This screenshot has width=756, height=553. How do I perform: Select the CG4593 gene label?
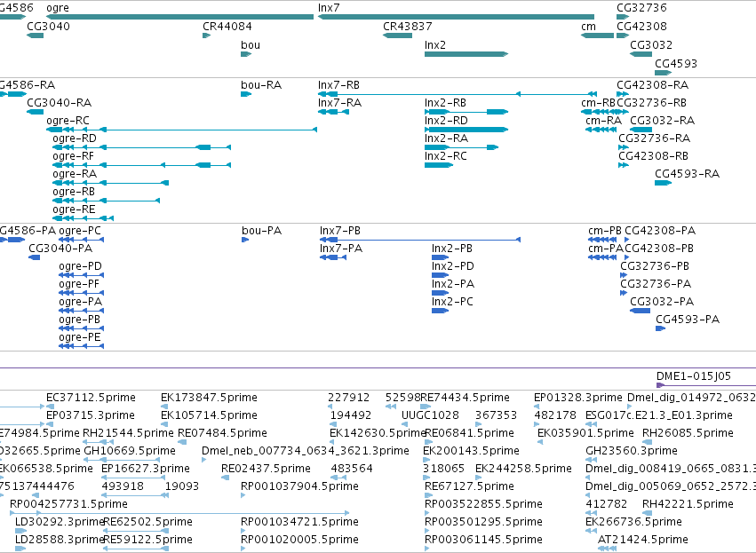[x=676, y=64]
